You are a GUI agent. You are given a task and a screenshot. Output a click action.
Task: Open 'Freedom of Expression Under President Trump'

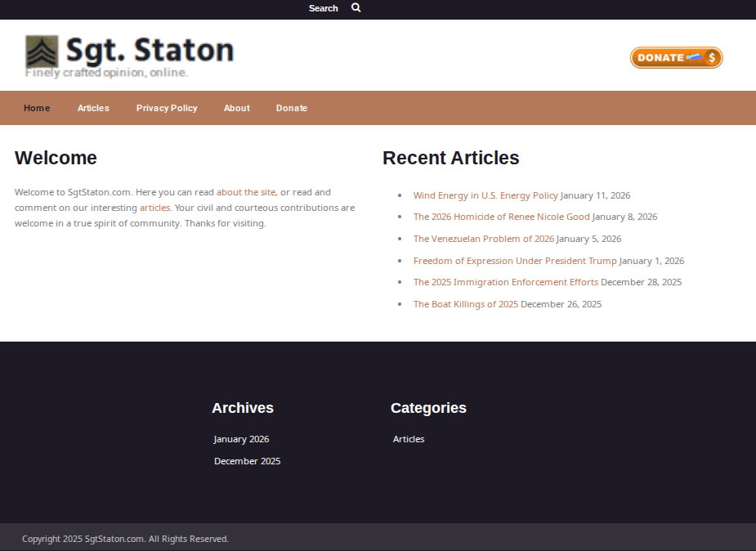(x=515, y=260)
